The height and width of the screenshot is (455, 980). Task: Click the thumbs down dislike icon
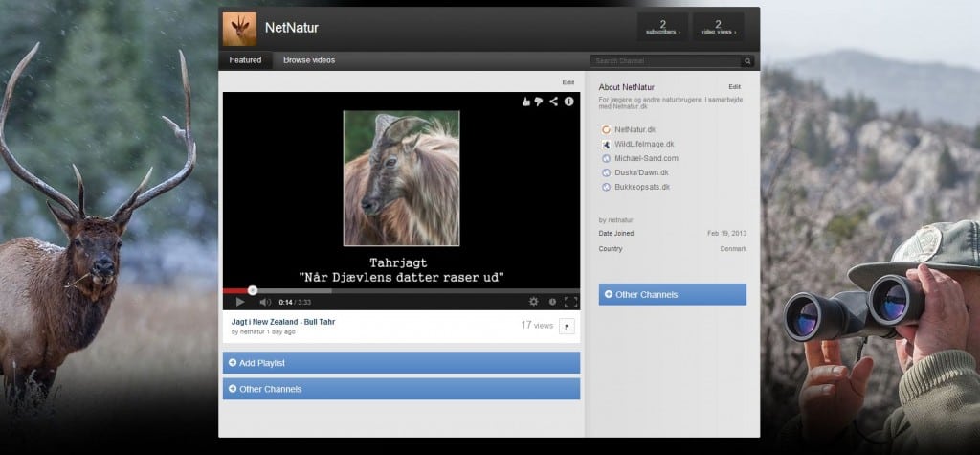[540, 101]
